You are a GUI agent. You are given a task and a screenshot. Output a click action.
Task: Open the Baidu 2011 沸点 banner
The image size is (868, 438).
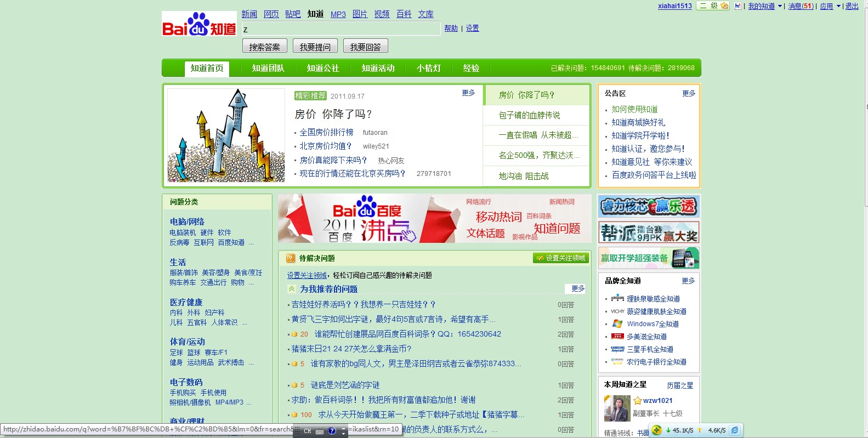(435, 219)
